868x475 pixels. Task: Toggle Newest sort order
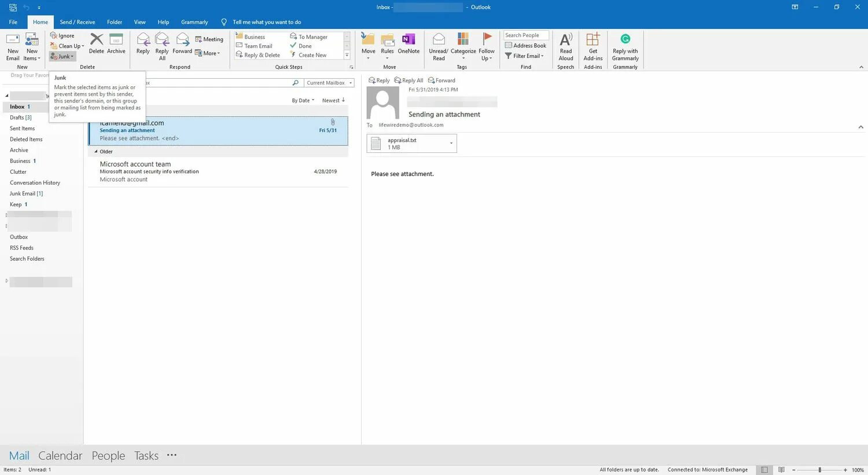[x=333, y=100]
